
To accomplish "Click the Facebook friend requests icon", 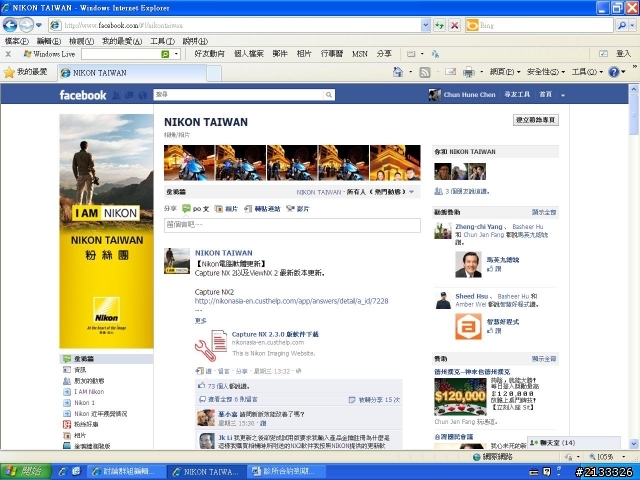I will click(x=116, y=96).
